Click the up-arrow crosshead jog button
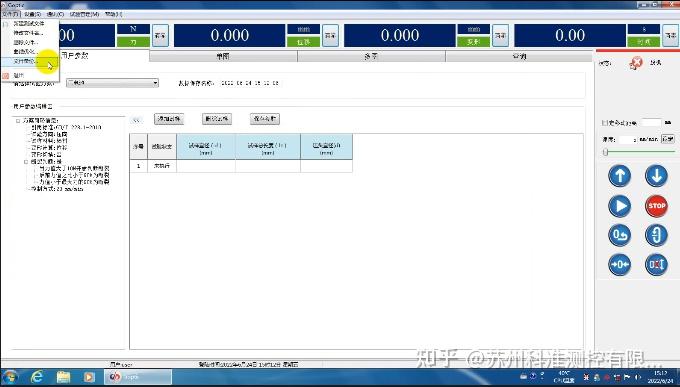Image resolution: width=680 pixels, height=387 pixels. pos(619,176)
